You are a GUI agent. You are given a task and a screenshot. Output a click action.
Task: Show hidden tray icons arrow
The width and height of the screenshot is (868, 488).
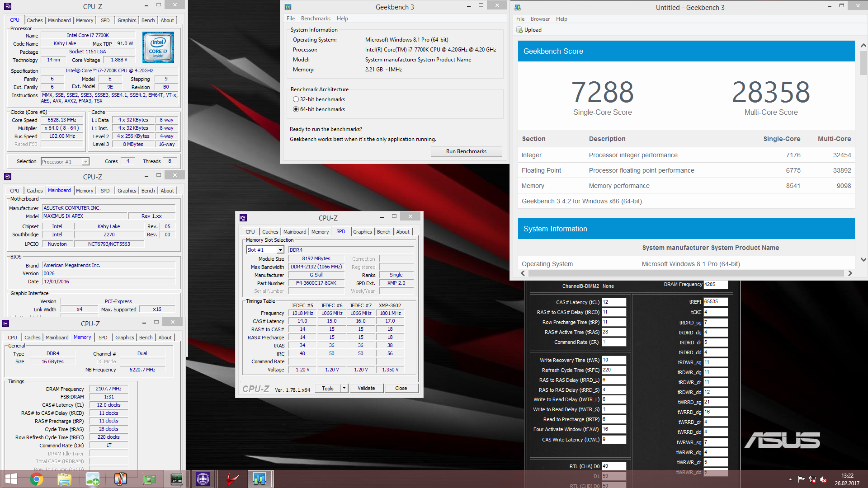point(790,479)
